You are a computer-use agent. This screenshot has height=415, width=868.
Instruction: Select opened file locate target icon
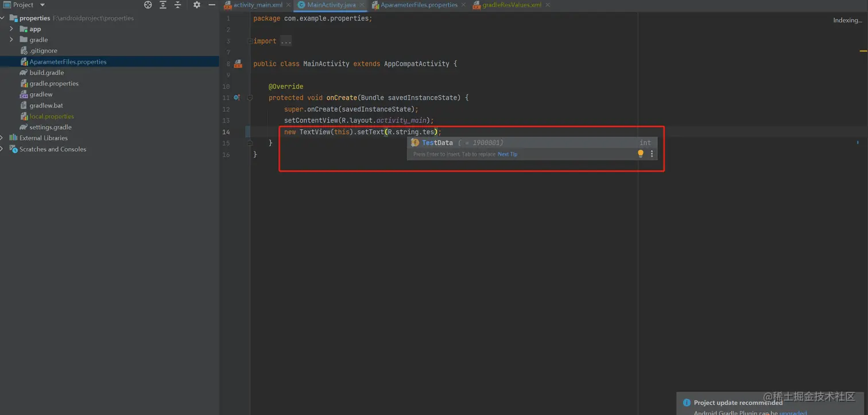click(148, 5)
